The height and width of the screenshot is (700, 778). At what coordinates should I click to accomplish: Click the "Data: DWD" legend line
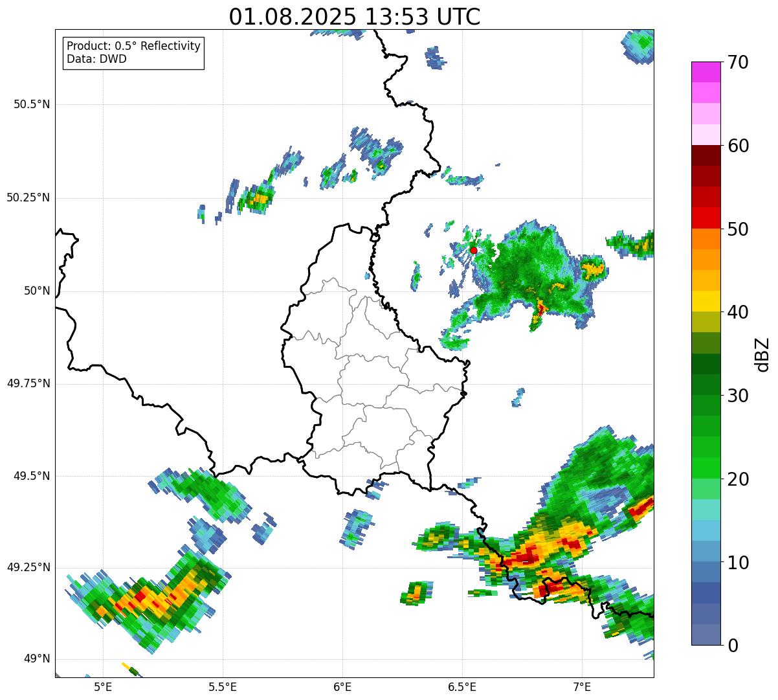[x=96, y=59]
